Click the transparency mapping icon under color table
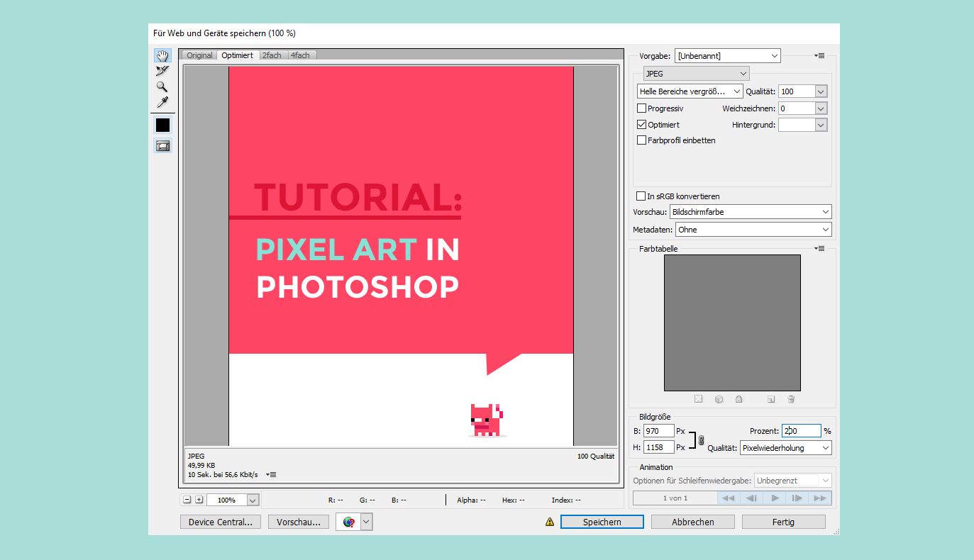This screenshot has width=974, height=560. [x=699, y=400]
